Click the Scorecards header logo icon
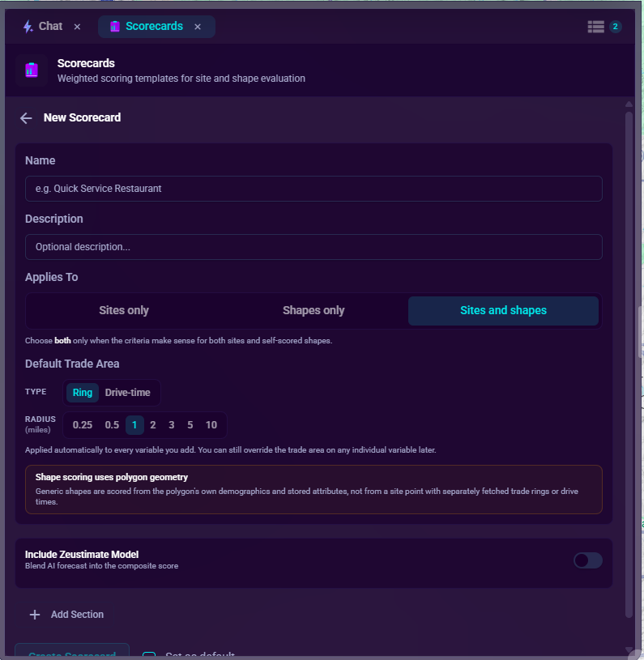 coord(32,70)
